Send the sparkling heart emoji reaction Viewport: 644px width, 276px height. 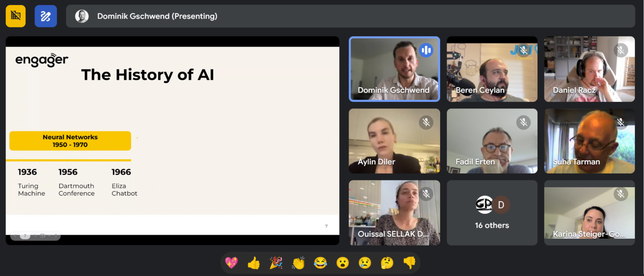(231, 263)
